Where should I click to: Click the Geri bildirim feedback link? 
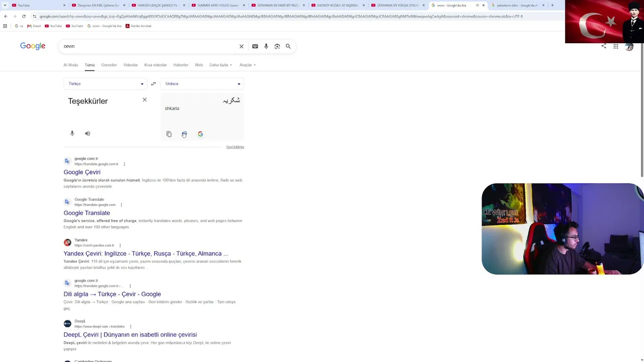(235, 147)
